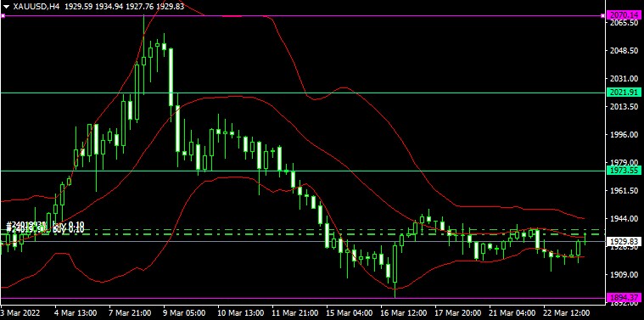The height and width of the screenshot is (320, 644).
Task: Select the green 2021.91 price label
Action: coord(623,93)
